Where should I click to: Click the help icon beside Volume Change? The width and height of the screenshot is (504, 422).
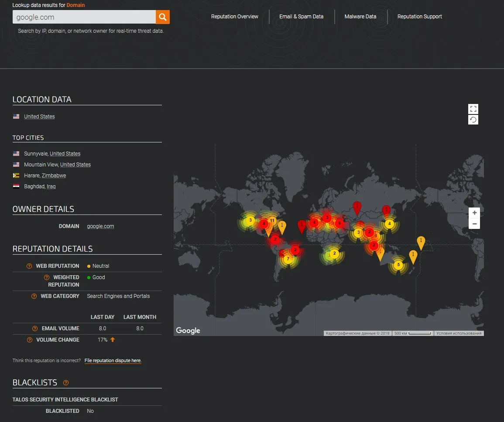point(30,340)
